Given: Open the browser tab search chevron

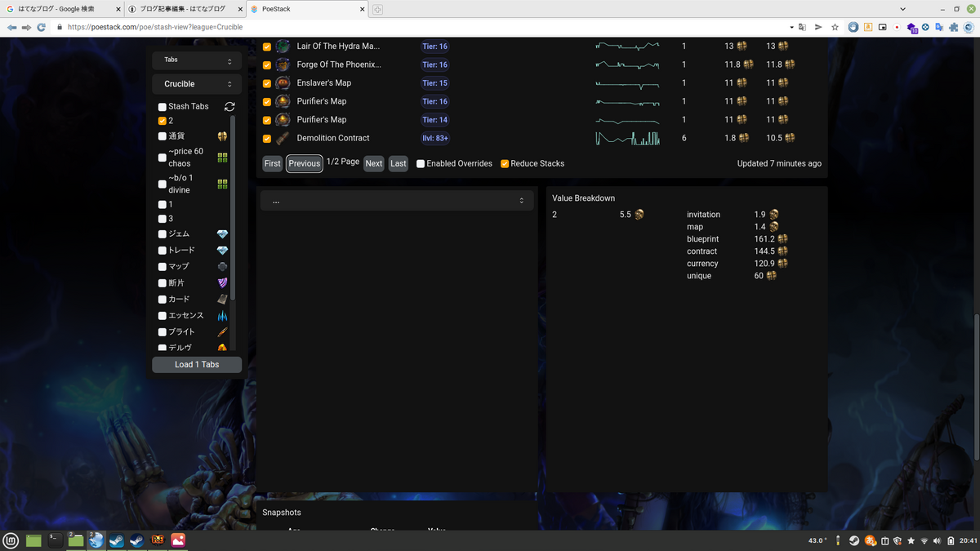Looking at the screenshot, I should (x=901, y=8).
